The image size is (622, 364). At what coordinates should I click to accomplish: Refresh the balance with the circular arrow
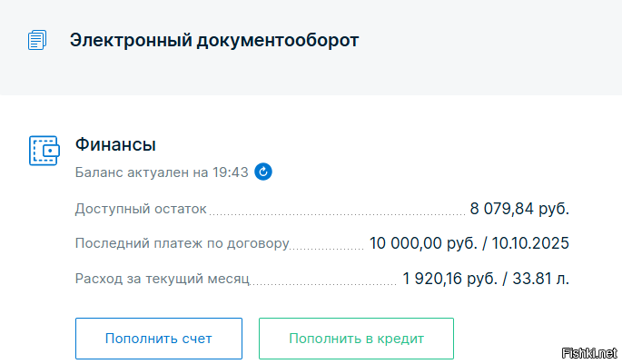click(263, 172)
